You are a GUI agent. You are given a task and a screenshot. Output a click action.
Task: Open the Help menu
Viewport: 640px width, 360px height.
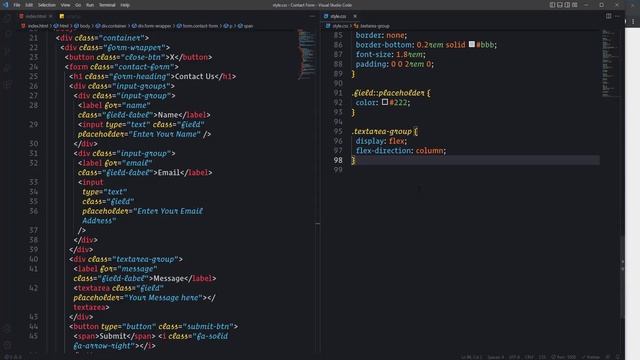click(x=125, y=5)
